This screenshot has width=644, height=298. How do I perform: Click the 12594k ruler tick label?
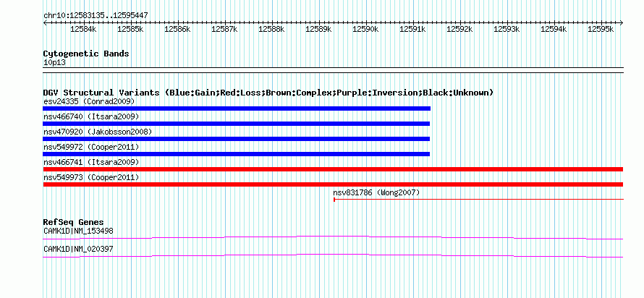tap(554, 29)
